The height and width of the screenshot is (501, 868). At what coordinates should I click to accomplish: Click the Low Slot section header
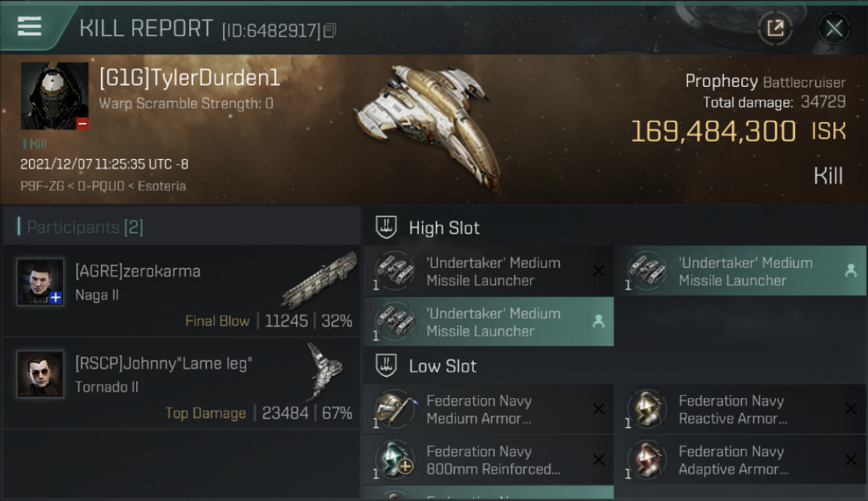click(x=443, y=366)
